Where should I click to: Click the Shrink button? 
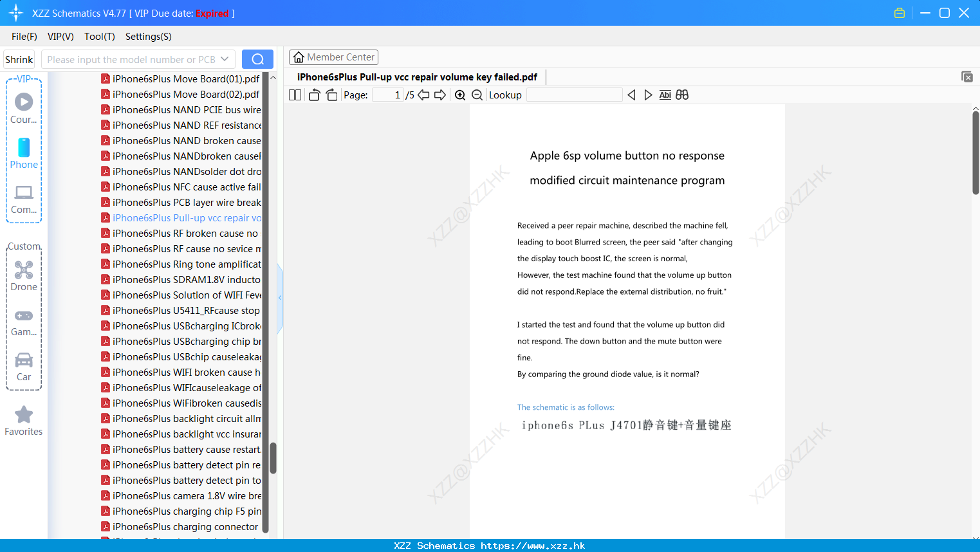pyautogui.click(x=19, y=59)
